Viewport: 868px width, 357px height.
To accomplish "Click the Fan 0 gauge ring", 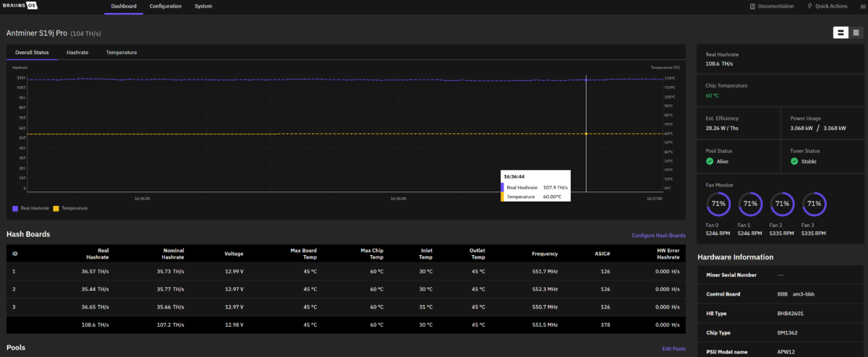I will 718,204.
